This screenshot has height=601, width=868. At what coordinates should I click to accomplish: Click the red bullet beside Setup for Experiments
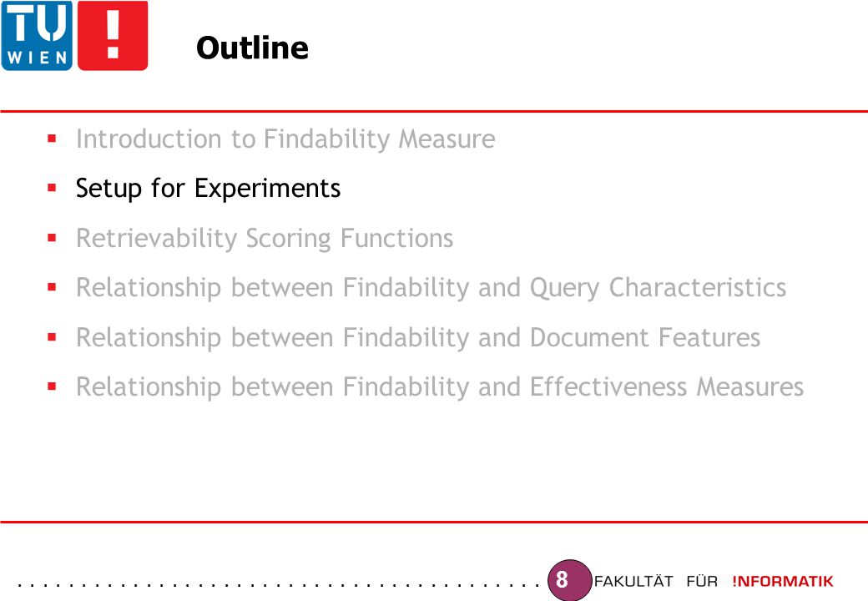point(52,188)
